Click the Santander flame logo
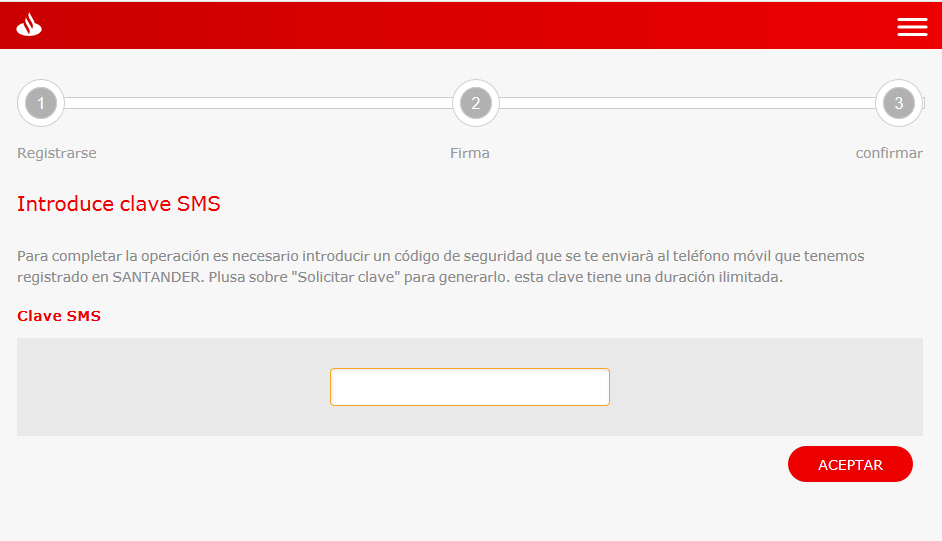The image size is (942, 541). pyautogui.click(x=29, y=25)
